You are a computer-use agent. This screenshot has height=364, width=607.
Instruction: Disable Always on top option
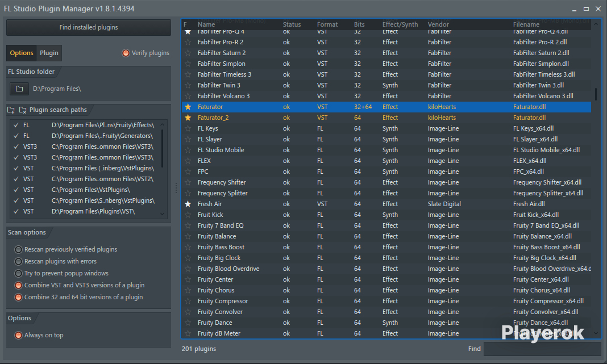tap(18, 336)
